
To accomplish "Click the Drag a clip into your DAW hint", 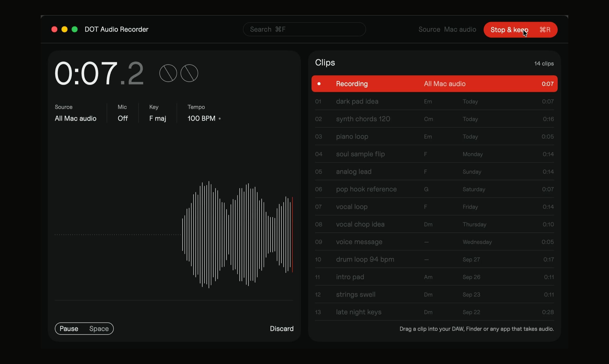I will [477, 329].
